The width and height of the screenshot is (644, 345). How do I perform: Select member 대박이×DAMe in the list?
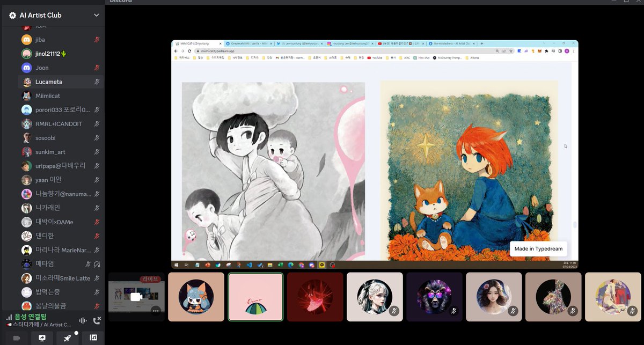pyautogui.click(x=62, y=222)
